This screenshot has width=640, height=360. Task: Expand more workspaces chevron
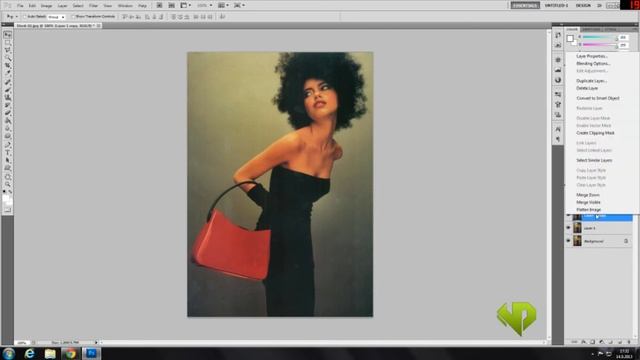click(x=600, y=5)
